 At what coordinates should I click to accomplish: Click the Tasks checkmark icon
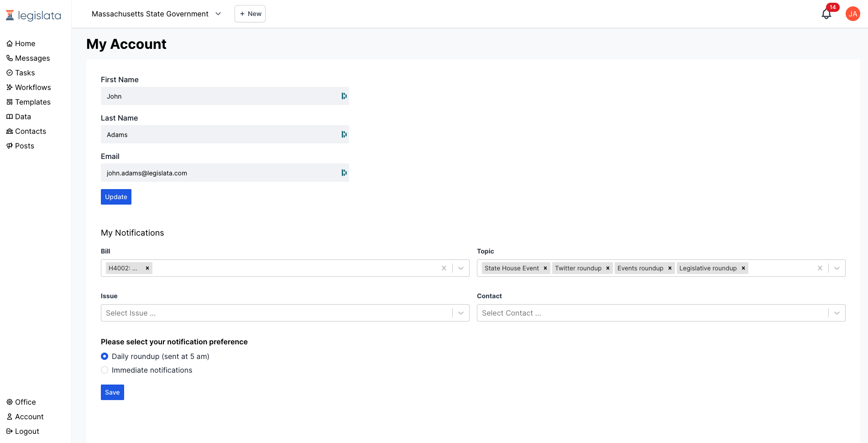coord(10,73)
